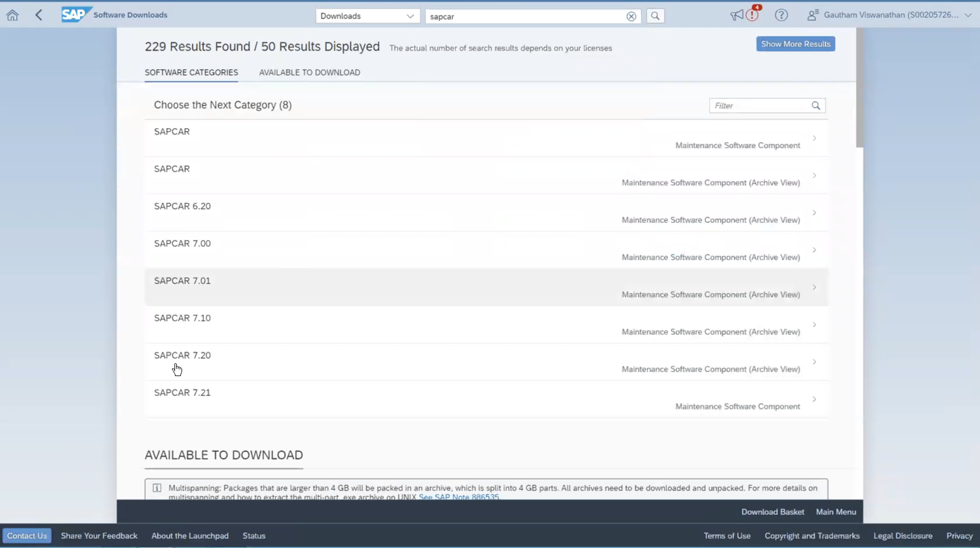
Task: Click the search magnifier button
Action: coord(655,16)
